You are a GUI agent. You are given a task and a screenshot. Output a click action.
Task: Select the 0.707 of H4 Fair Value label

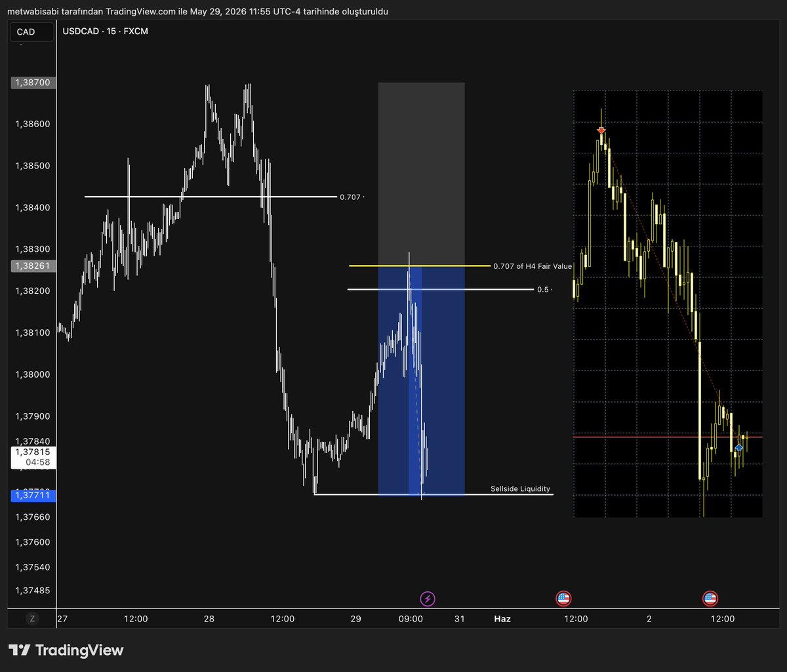(x=533, y=266)
